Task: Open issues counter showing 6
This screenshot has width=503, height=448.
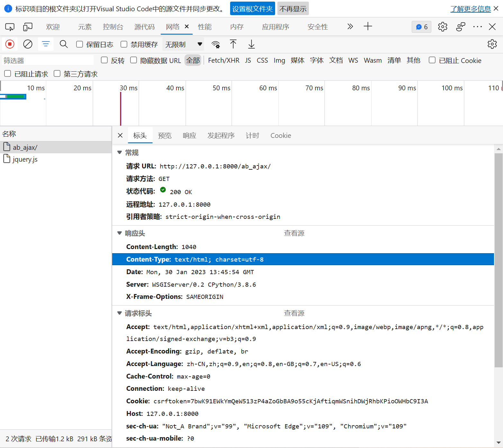Action: 421,27
